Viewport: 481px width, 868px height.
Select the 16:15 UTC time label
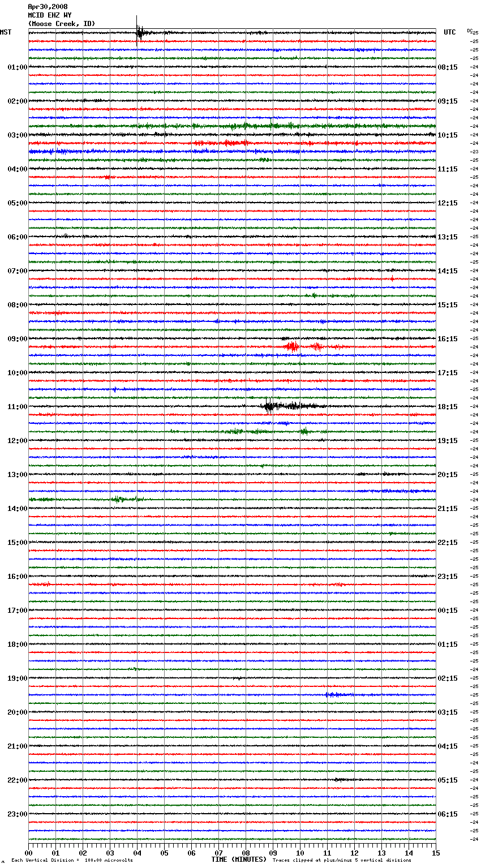coord(448,339)
